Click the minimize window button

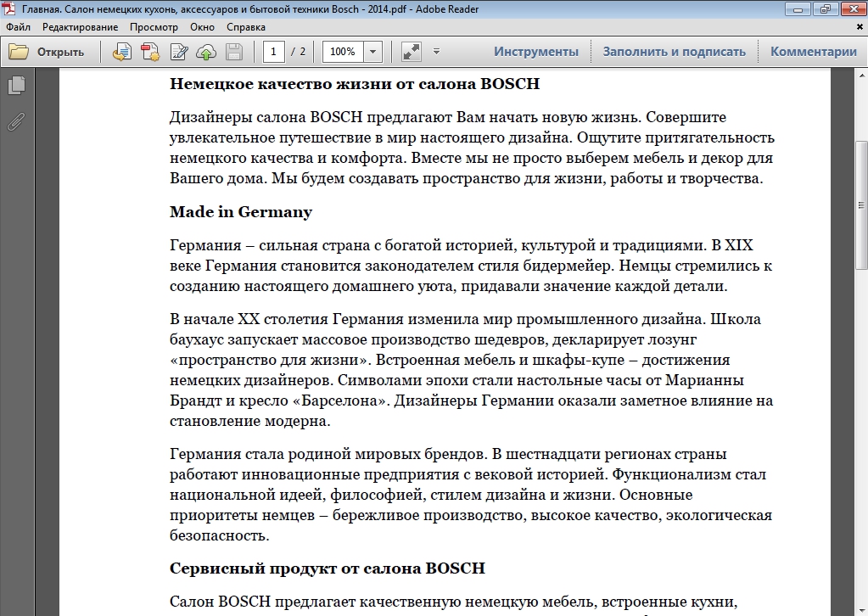pos(798,8)
